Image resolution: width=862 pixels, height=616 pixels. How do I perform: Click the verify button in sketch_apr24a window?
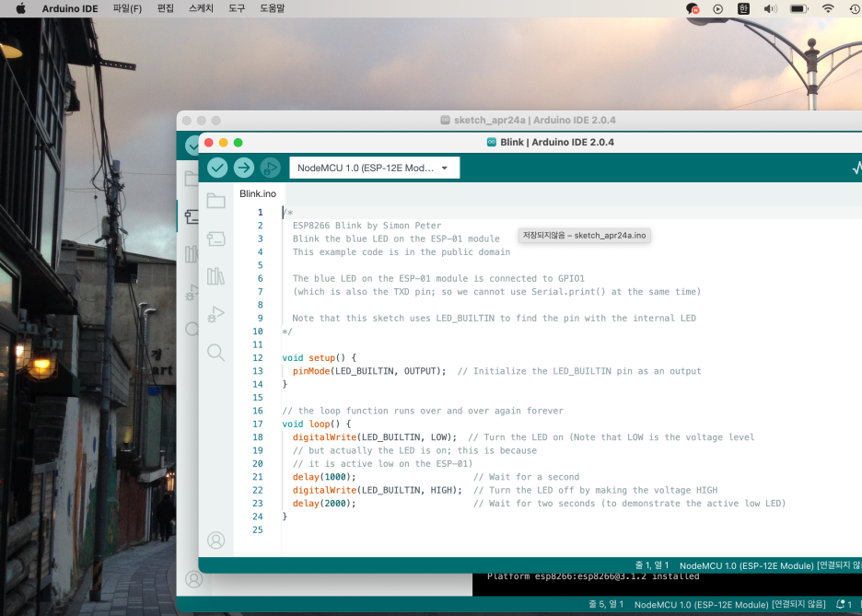coord(192,145)
